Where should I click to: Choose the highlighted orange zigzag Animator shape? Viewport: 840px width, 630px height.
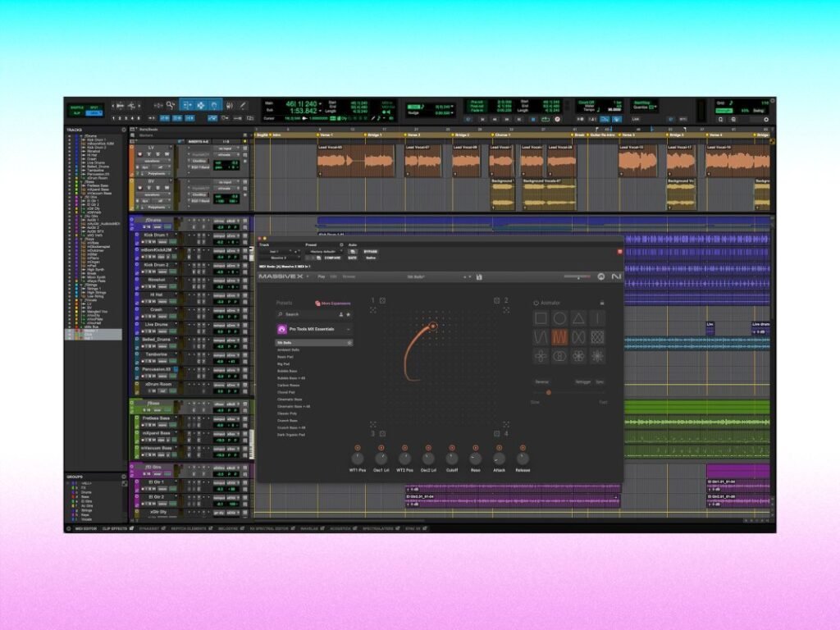559,337
